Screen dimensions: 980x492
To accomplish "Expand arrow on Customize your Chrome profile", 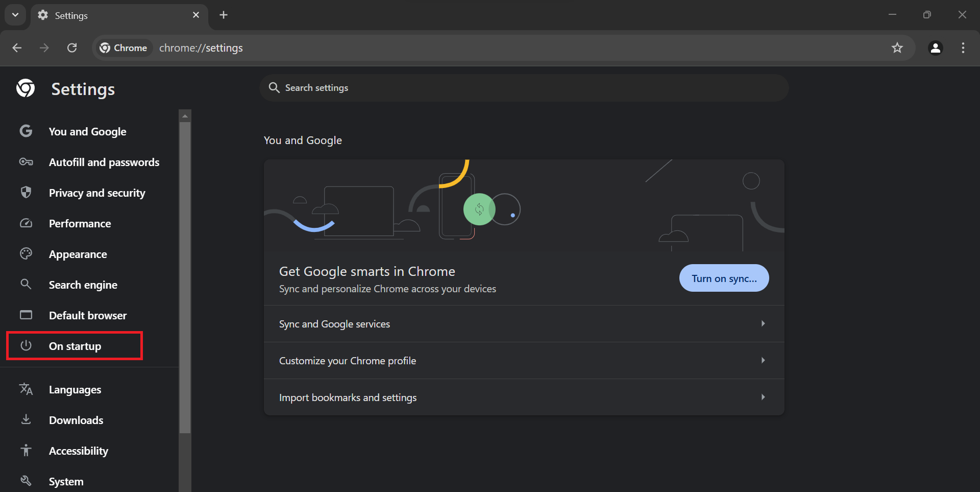I will tap(763, 360).
